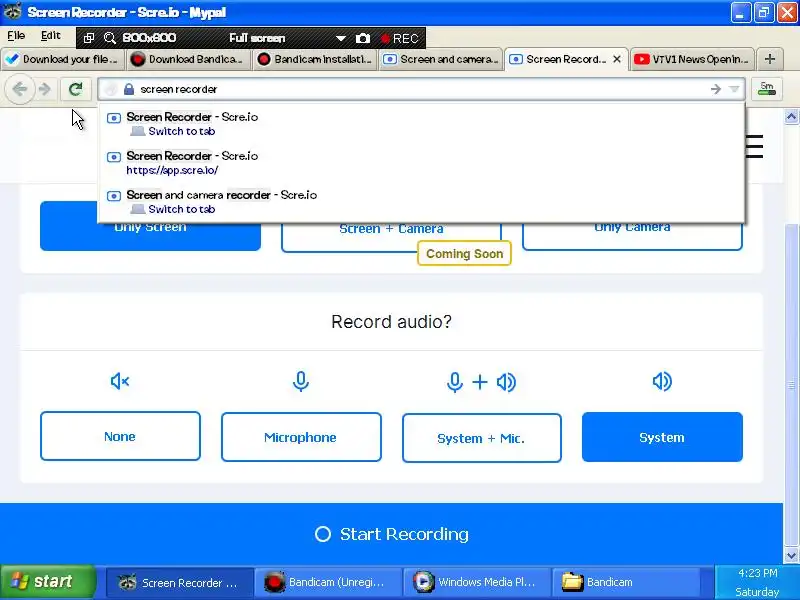This screenshot has height=600, width=800.
Task: Select Screen and camera recorder suggestion
Action: coord(421,202)
